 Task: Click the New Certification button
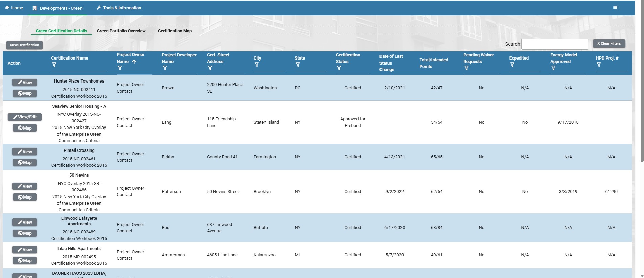[24, 45]
